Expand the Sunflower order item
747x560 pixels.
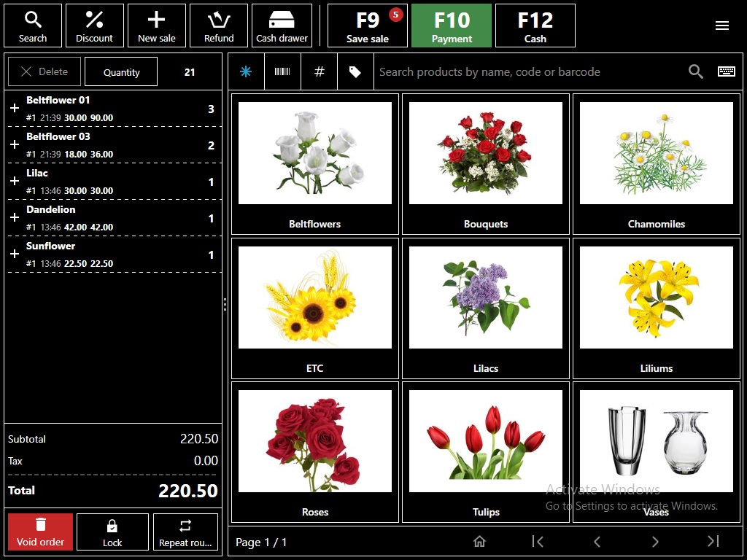pyautogui.click(x=14, y=254)
